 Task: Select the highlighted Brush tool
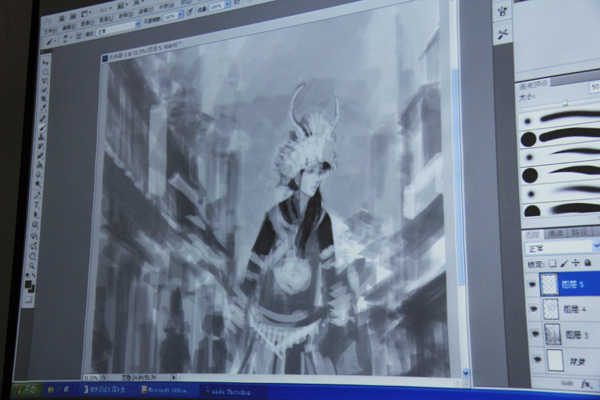[42, 127]
